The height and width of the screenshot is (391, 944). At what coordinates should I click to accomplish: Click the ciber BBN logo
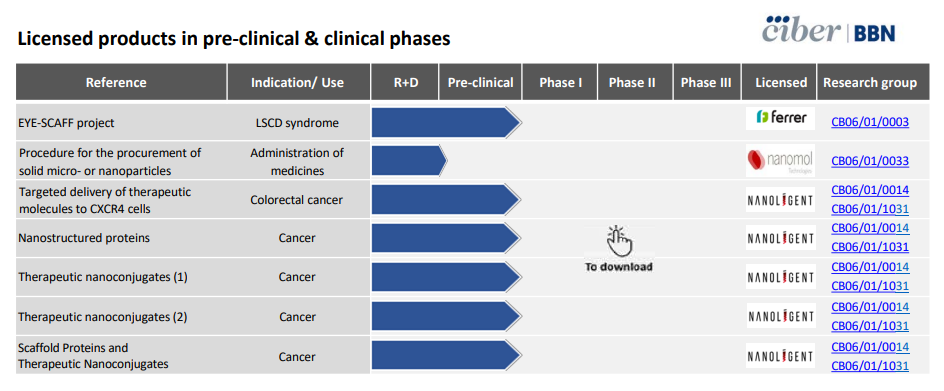click(829, 30)
